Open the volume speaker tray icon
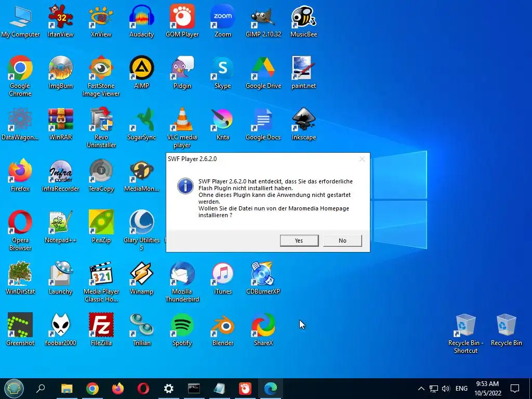The image size is (532, 399). [446, 389]
